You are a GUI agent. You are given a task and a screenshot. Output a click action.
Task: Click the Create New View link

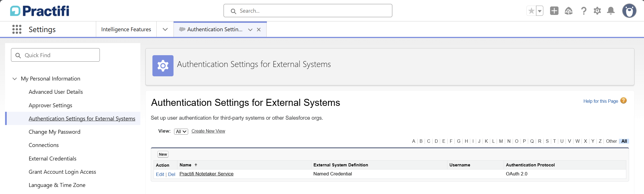click(208, 131)
